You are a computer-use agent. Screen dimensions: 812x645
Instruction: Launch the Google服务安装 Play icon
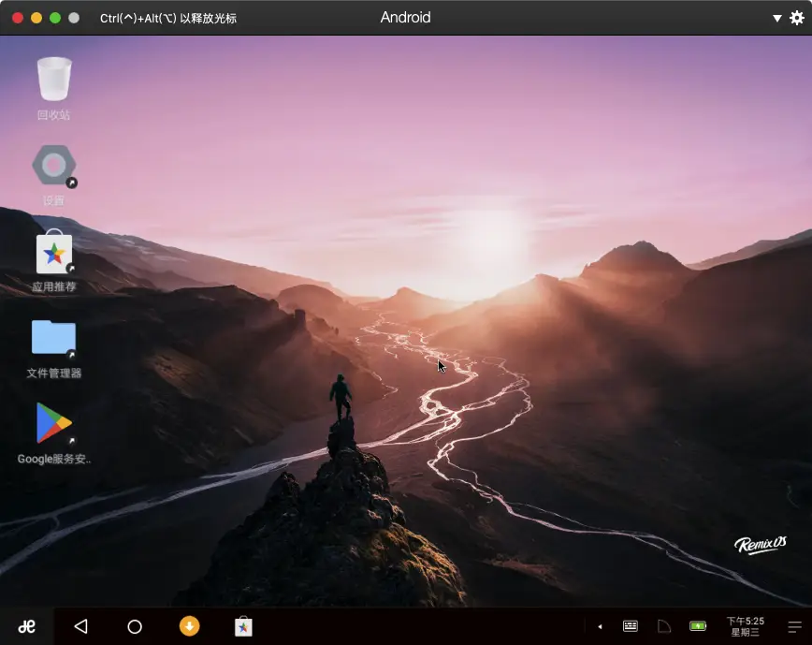click(54, 424)
